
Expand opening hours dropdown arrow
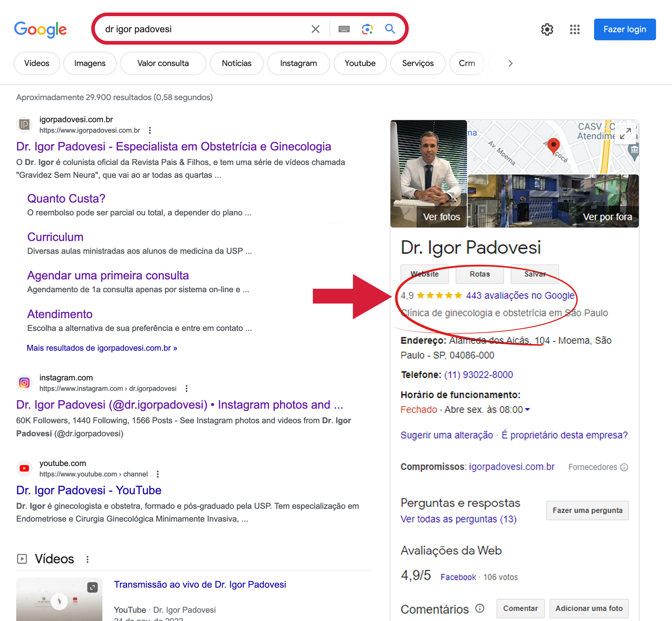tap(527, 410)
